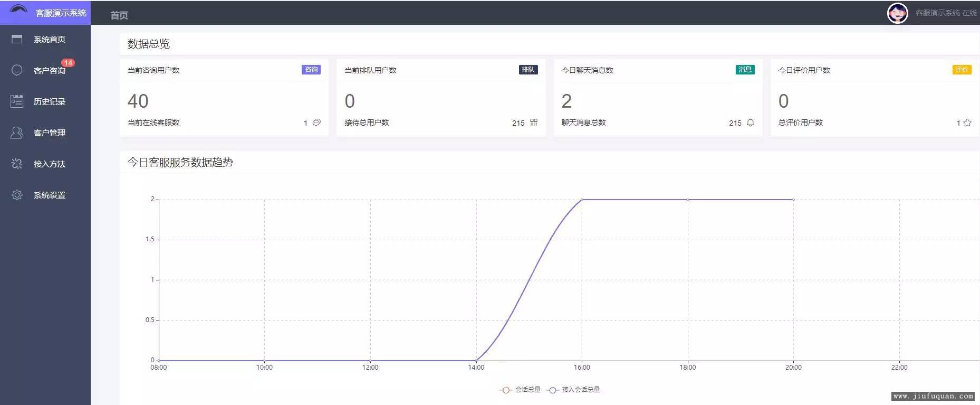The height and width of the screenshot is (405, 980).
Task: Click the user avatar in header
Action: click(x=897, y=13)
